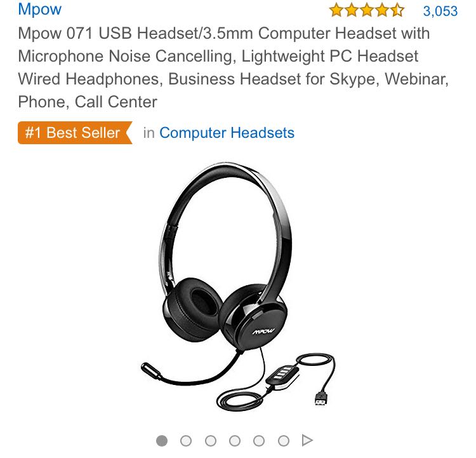
Task: Click the star rating icons
Action: [x=367, y=10]
